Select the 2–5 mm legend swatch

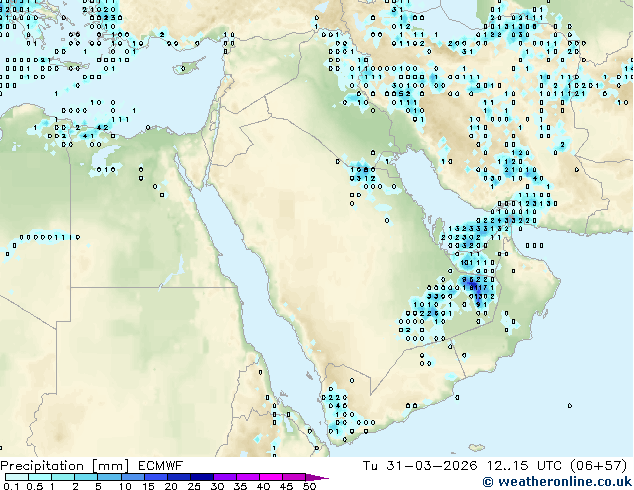[86, 477]
